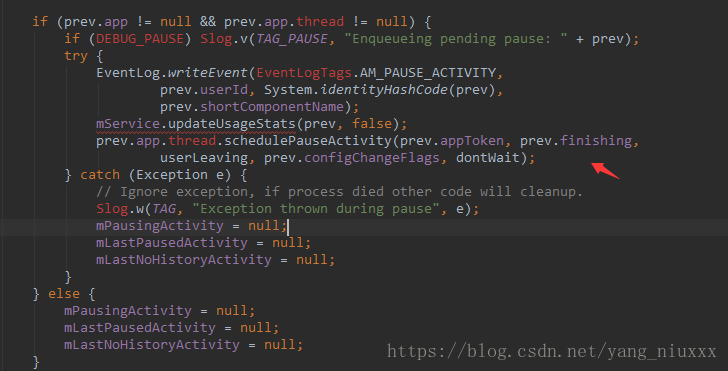The width and height of the screenshot is (728, 371).
Task: Click the else keyword
Action: [x=64, y=294]
